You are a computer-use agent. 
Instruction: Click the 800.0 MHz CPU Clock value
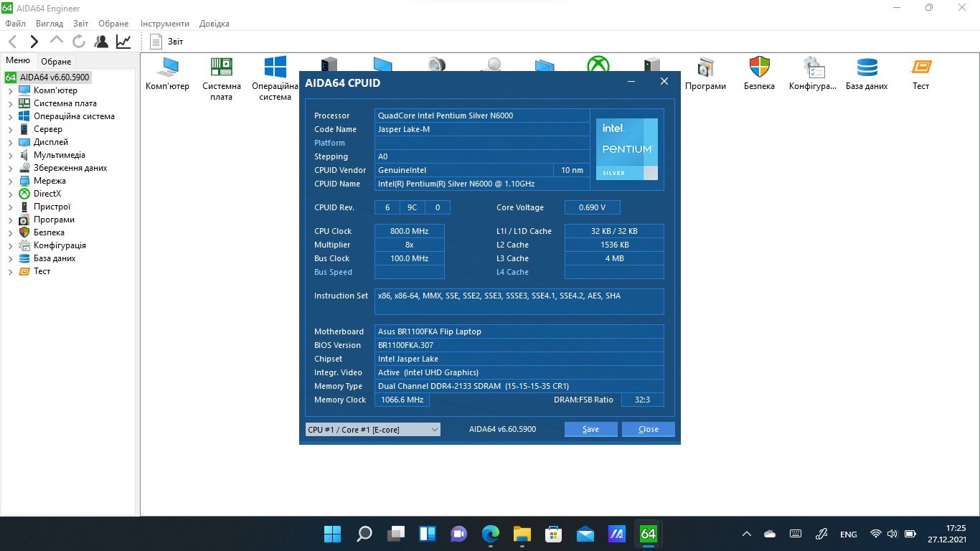coord(410,231)
